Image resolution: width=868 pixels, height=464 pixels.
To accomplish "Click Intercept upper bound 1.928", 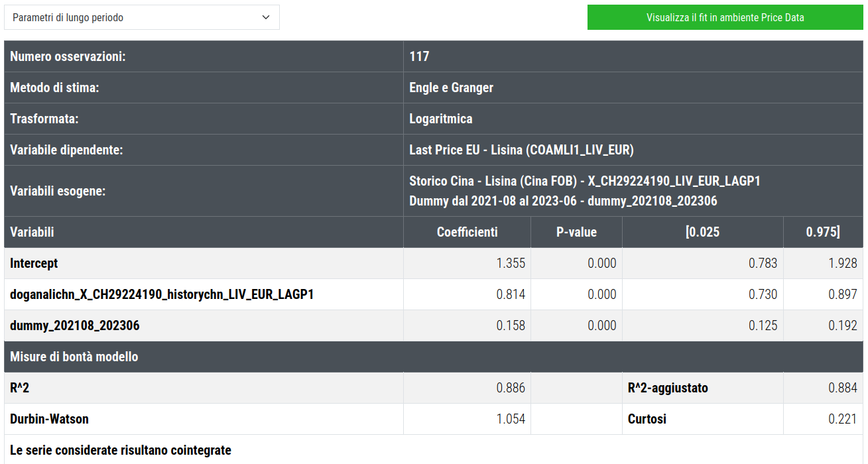I will coord(843,263).
